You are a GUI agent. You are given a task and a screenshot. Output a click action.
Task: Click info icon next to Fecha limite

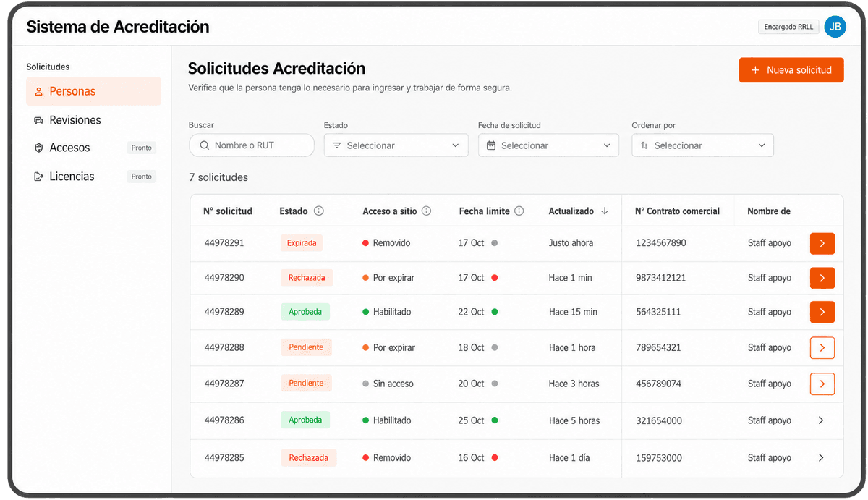tap(519, 211)
